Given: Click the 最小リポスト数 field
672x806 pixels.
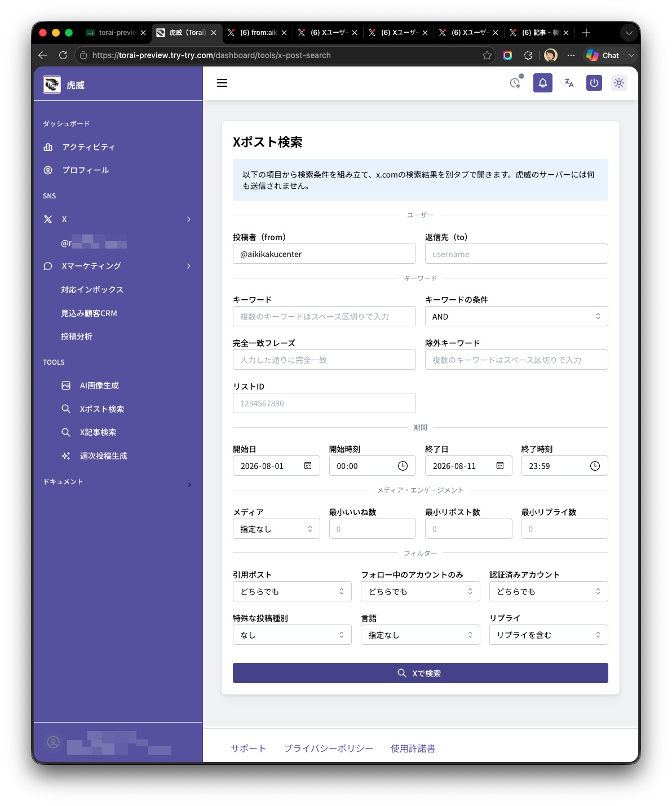Looking at the screenshot, I should (468, 529).
